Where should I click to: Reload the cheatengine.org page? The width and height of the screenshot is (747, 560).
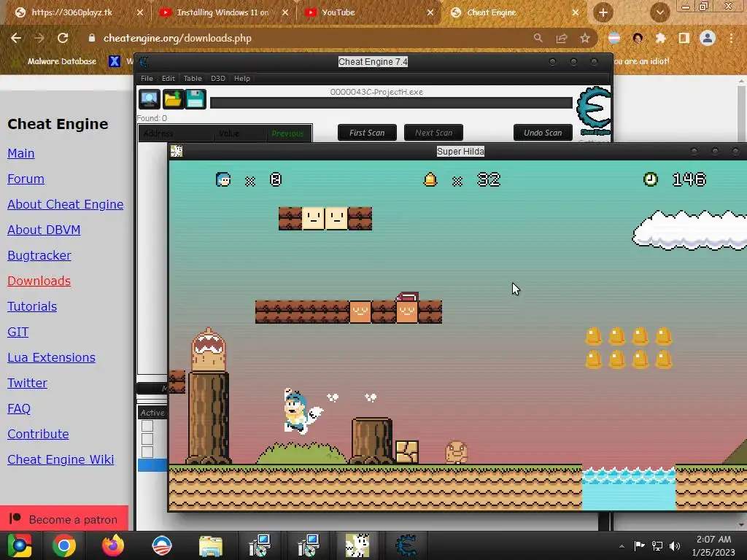(x=63, y=38)
